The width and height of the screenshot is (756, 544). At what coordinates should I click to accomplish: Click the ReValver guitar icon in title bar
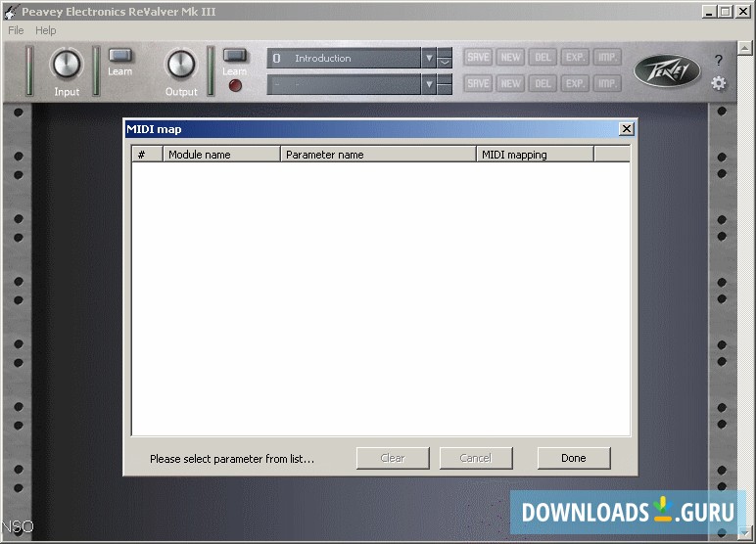coord(11,12)
